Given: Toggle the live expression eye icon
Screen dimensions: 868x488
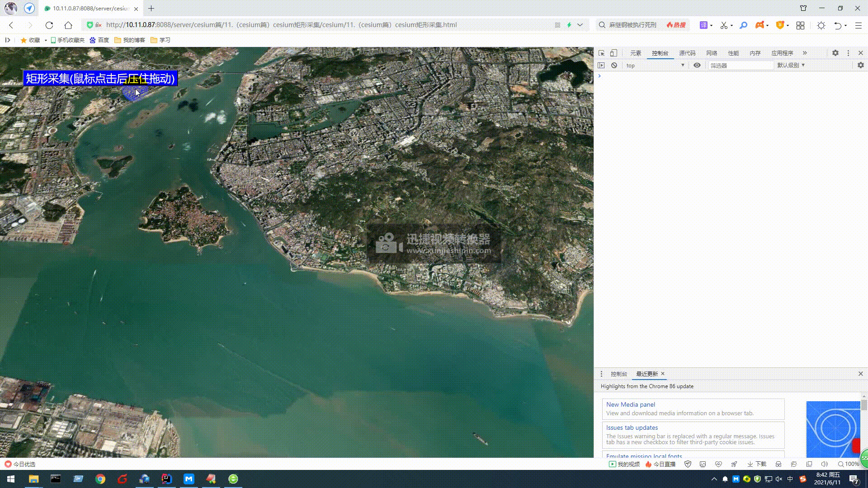Looking at the screenshot, I should click(x=697, y=65).
